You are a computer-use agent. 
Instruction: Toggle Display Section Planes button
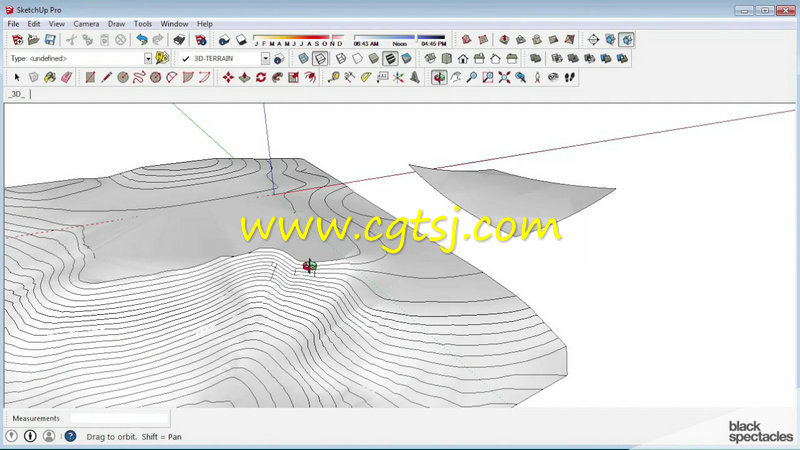click(610, 39)
